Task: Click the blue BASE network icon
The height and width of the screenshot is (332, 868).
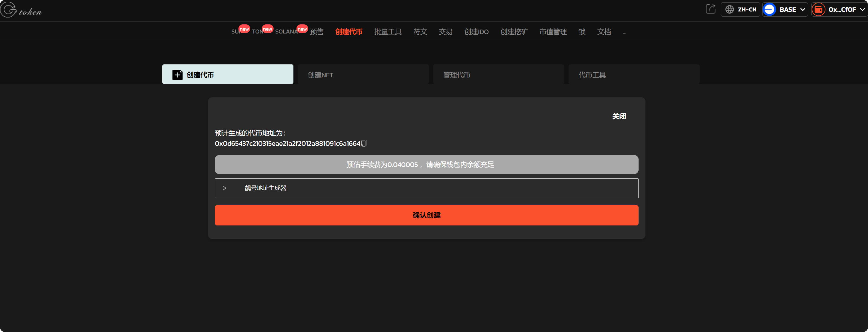Action: pos(769,9)
